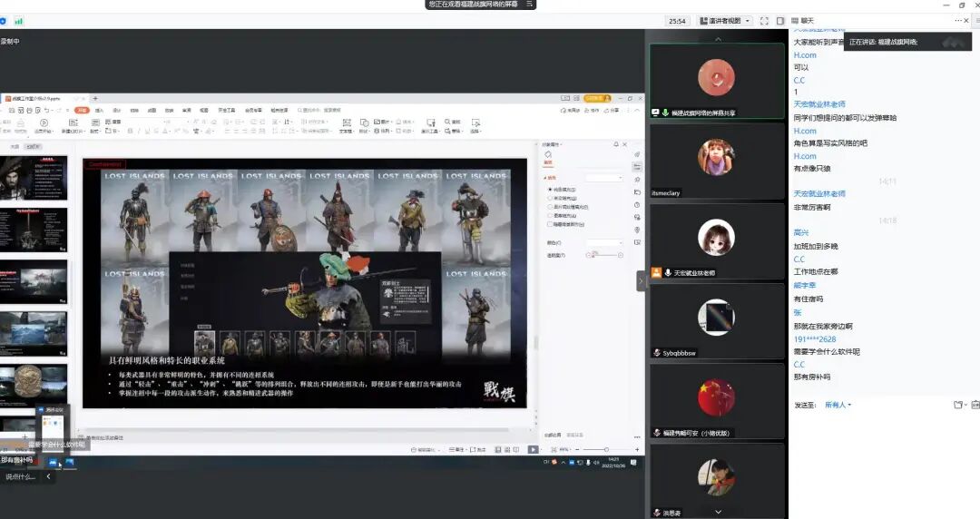Open the menu icon on the screen-sharing banner
Screen dimensions: 980x519
pos(529,4)
